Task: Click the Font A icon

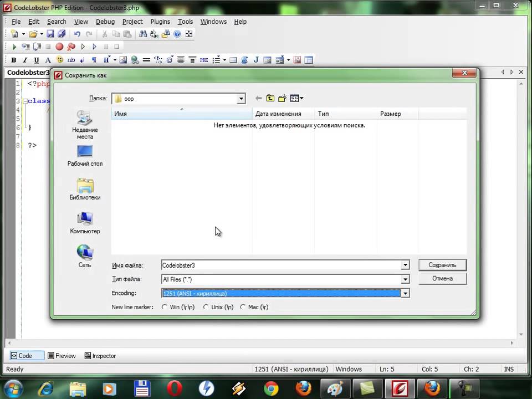Action: pyautogui.click(x=48, y=60)
